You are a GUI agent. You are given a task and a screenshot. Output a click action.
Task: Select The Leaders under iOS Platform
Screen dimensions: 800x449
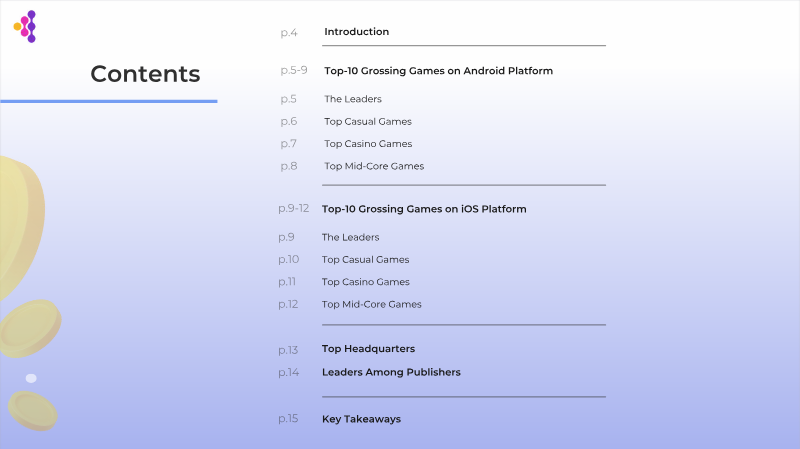(350, 237)
